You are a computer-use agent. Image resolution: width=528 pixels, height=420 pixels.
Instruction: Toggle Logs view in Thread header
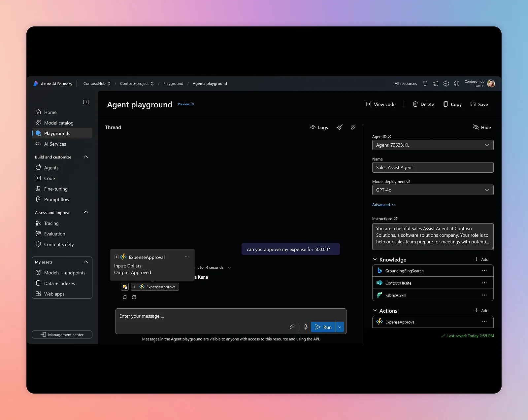(x=319, y=127)
